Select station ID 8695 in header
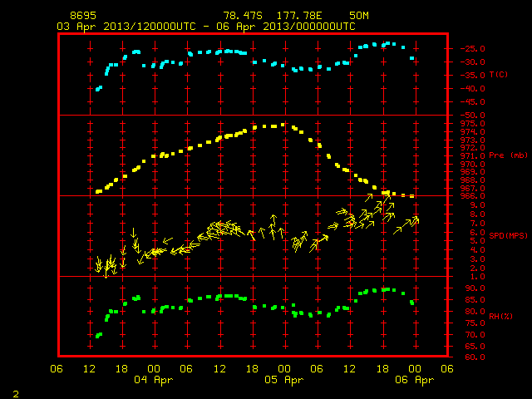This screenshot has width=532, height=399. [83, 16]
